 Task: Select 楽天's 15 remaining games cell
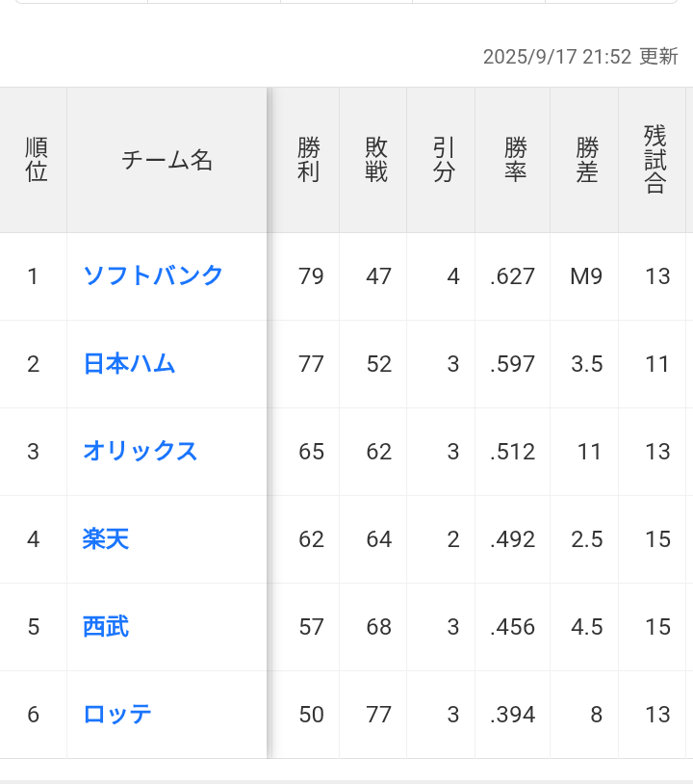coord(657,539)
